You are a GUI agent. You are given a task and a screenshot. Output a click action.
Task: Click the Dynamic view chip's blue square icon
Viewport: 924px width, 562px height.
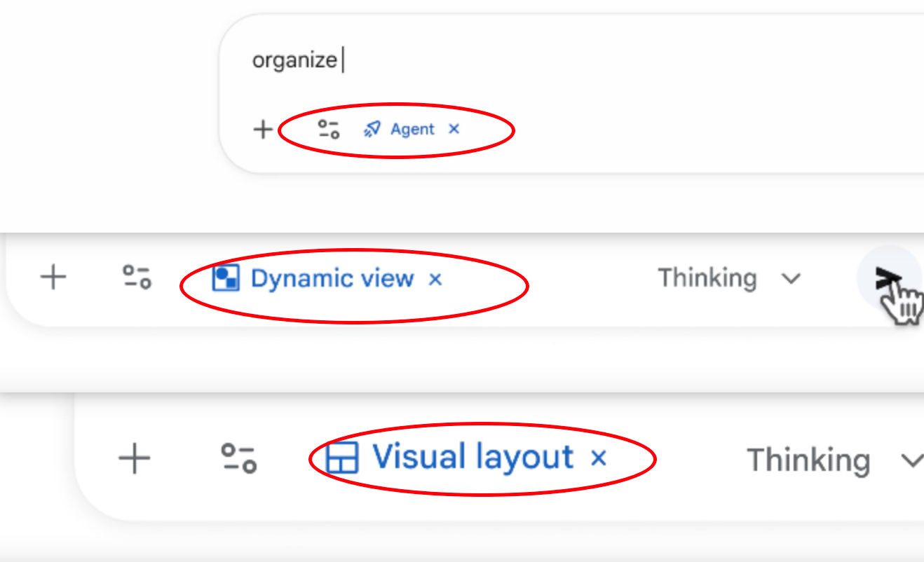(226, 278)
